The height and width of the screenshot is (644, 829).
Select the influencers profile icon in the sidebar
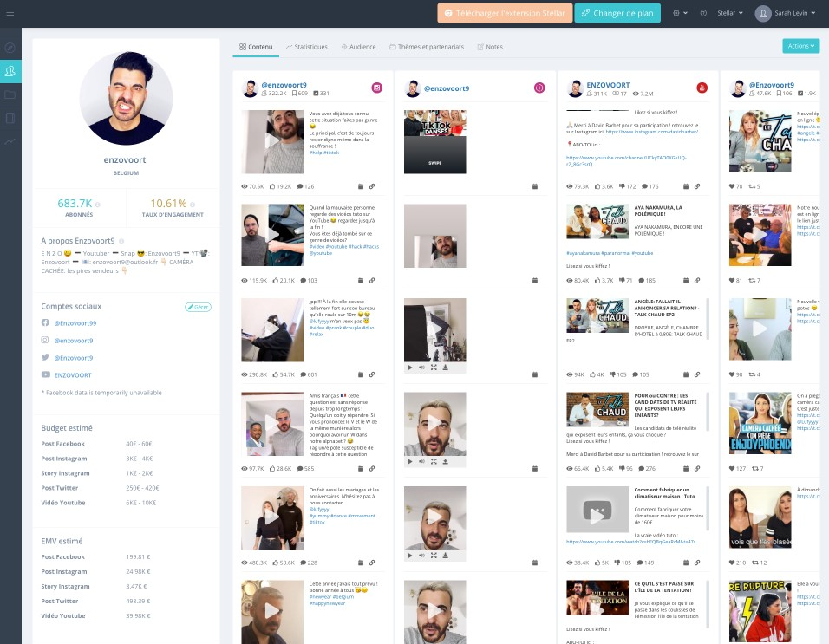click(x=10, y=71)
